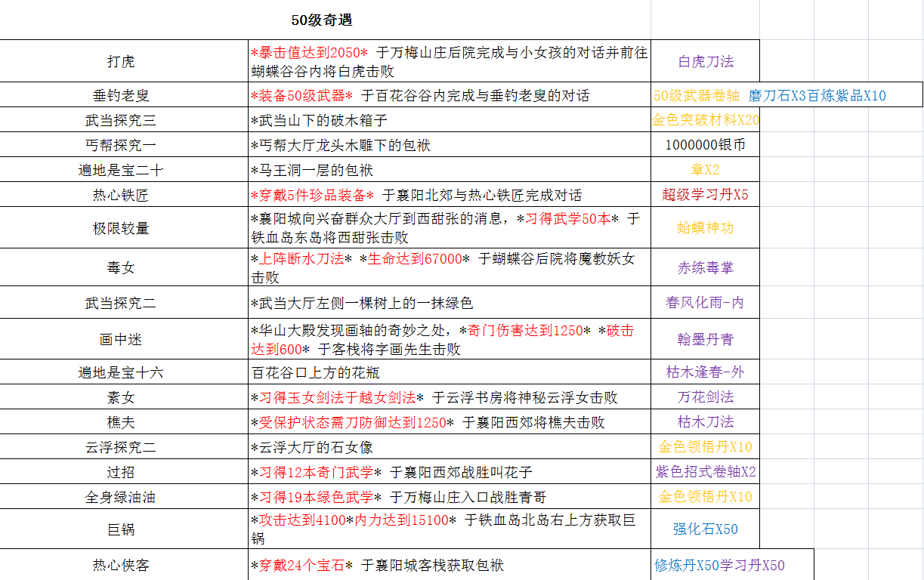Select the cell "素女"

121,397
